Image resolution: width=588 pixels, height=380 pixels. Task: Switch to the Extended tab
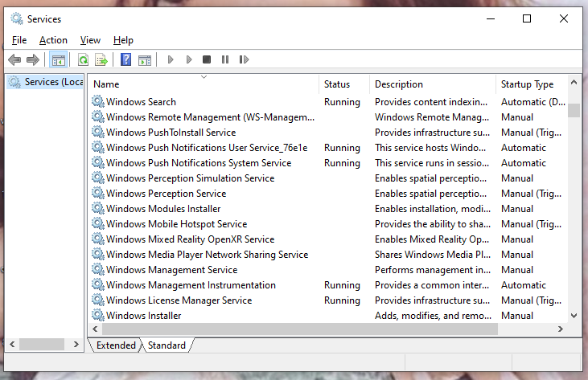[116, 345]
